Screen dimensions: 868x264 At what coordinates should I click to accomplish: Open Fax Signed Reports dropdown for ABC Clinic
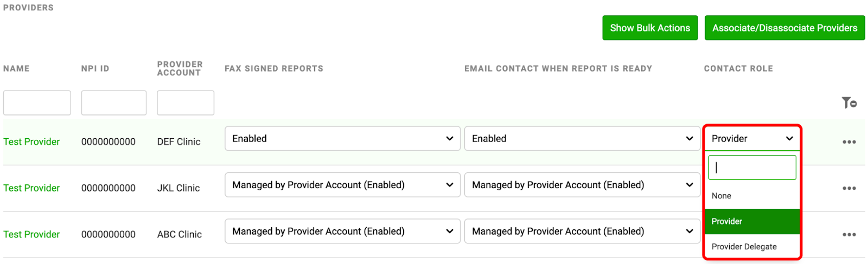pos(342,231)
